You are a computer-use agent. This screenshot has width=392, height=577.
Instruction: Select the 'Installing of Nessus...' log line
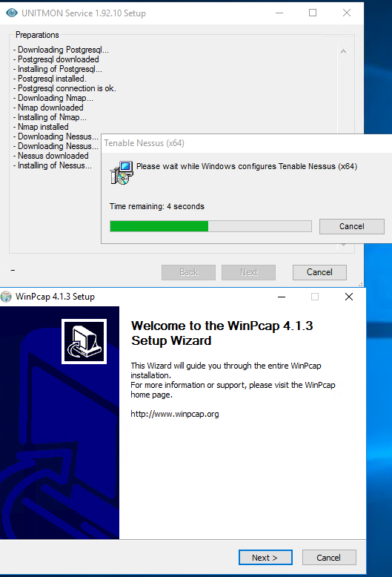tap(53, 165)
